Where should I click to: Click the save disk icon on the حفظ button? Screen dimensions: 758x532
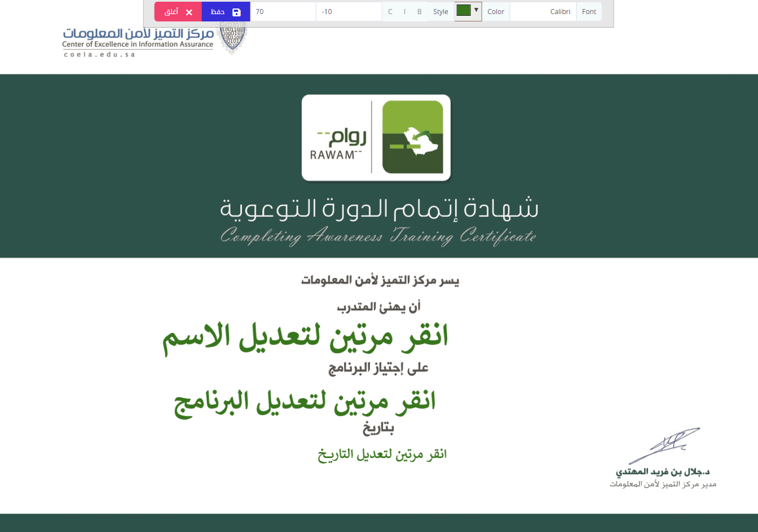[x=238, y=11]
